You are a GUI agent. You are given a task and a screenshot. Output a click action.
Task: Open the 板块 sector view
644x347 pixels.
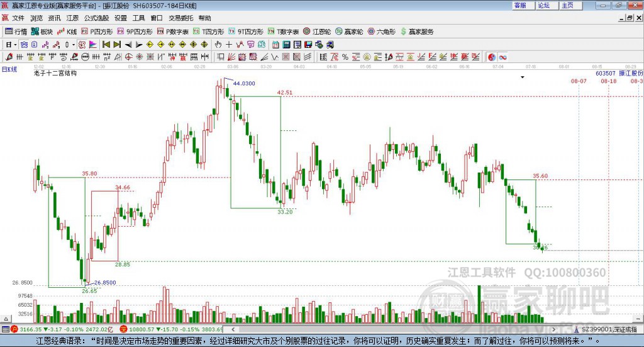[x=42, y=31]
